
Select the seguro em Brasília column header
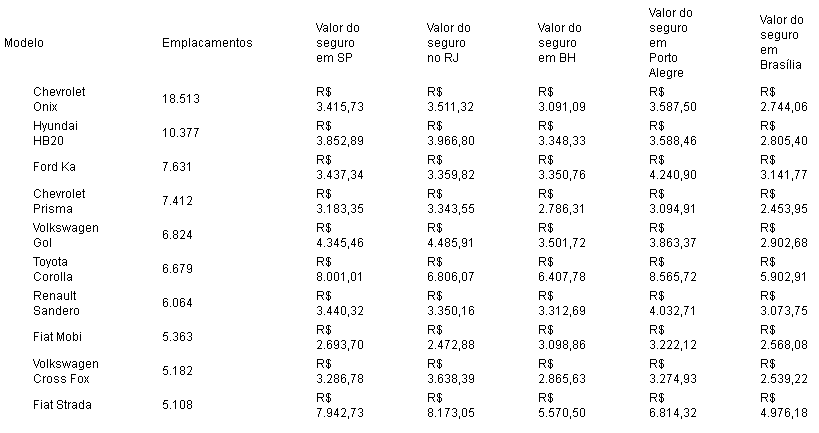782,43
